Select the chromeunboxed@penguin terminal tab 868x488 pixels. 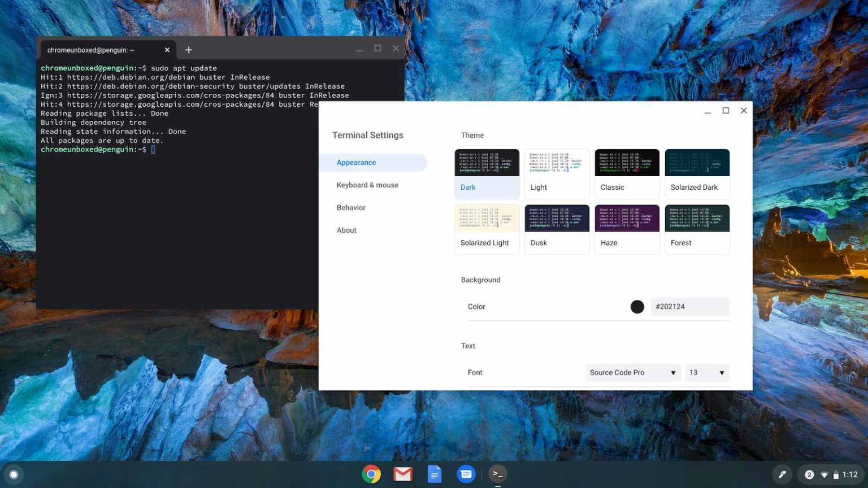pyautogui.click(x=102, y=50)
